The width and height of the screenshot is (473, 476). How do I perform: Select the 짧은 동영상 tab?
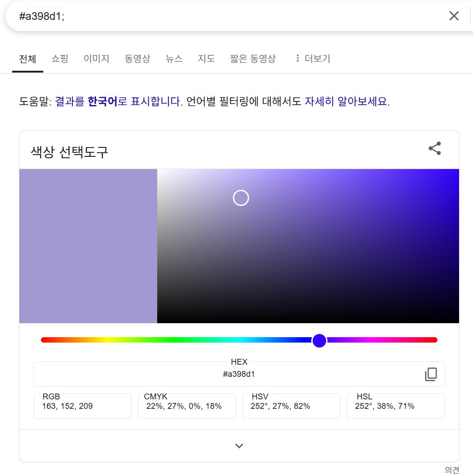[x=253, y=59]
